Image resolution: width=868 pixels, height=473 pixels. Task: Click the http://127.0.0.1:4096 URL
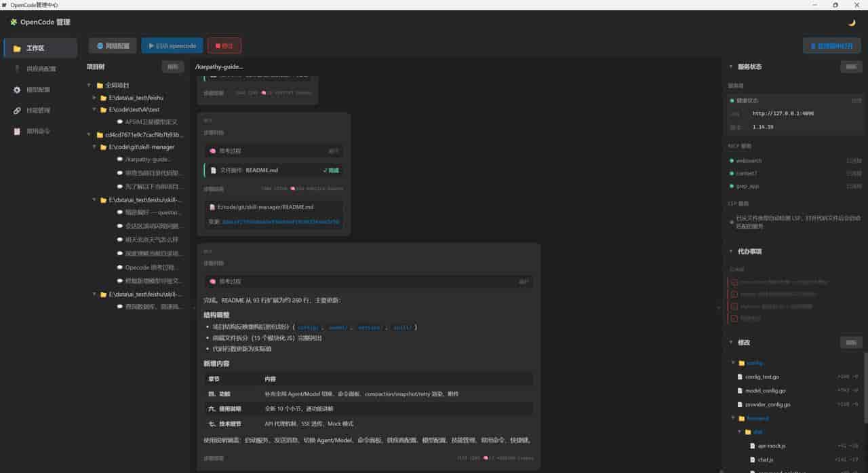coord(783,113)
